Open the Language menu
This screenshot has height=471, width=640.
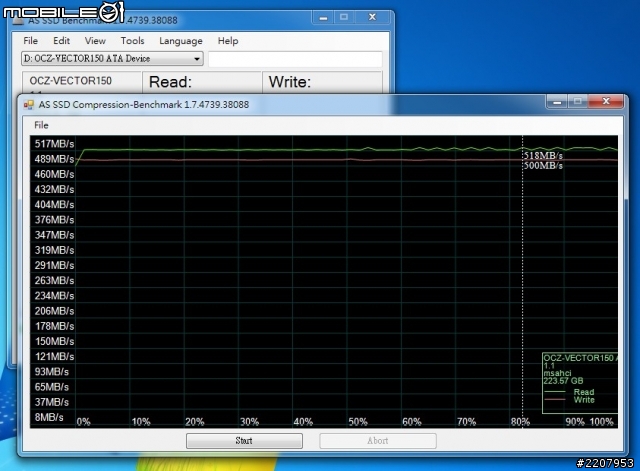point(181,41)
